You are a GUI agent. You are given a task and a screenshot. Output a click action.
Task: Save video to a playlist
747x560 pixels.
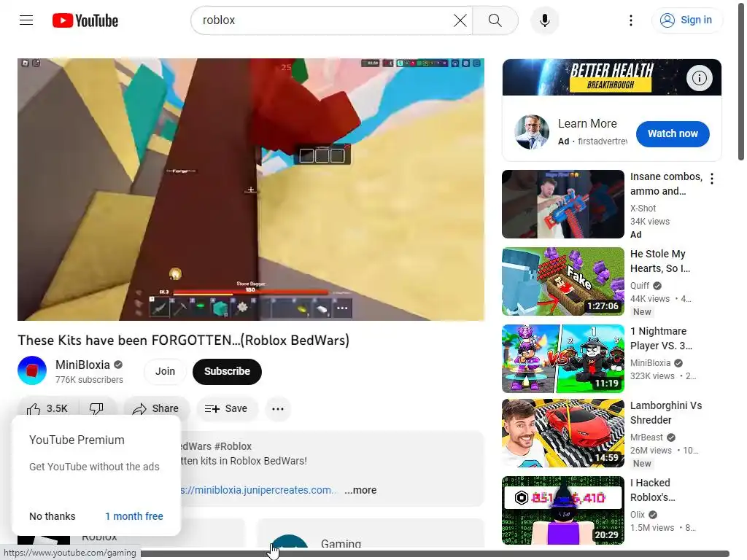[226, 408]
